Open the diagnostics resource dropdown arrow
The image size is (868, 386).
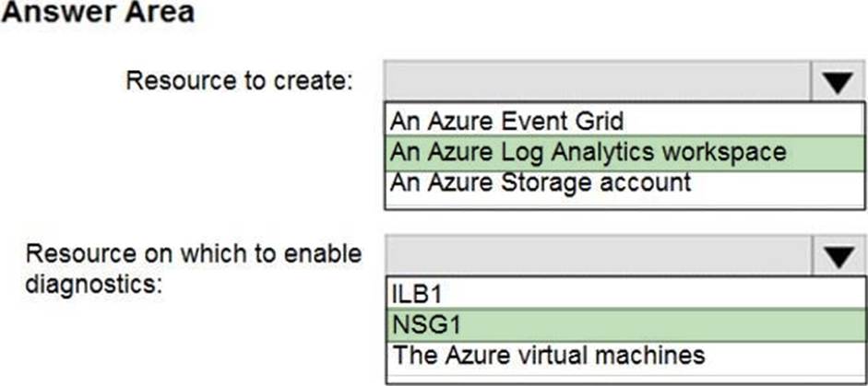[838, 256]
